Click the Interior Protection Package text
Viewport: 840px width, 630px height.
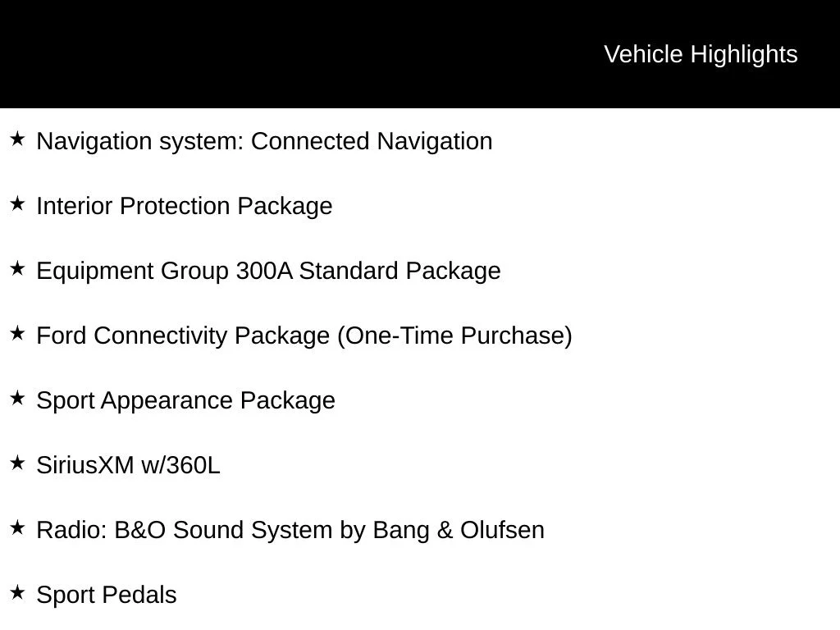tap(185, 207)
